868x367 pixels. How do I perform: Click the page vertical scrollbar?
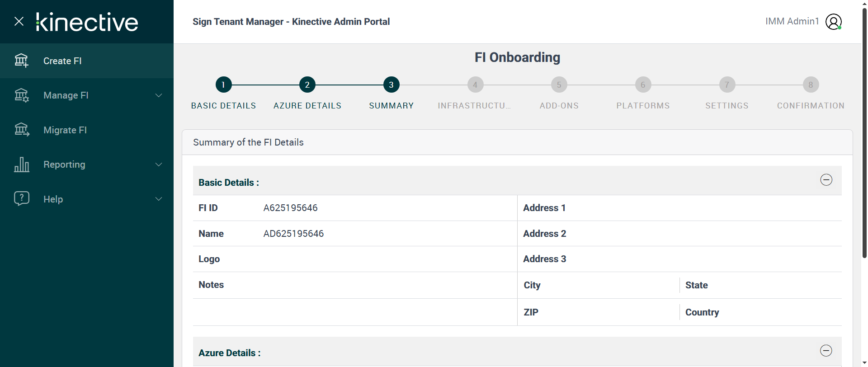click(864, 136)
